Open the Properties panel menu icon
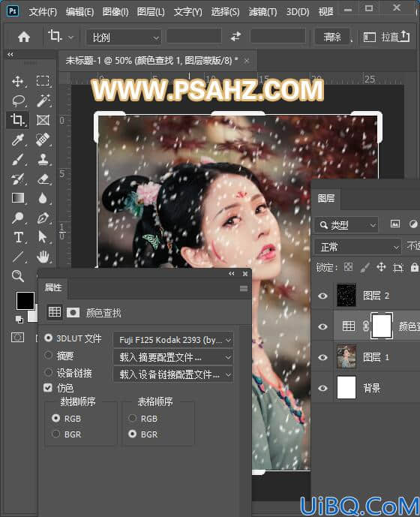 tap(244, 289)
